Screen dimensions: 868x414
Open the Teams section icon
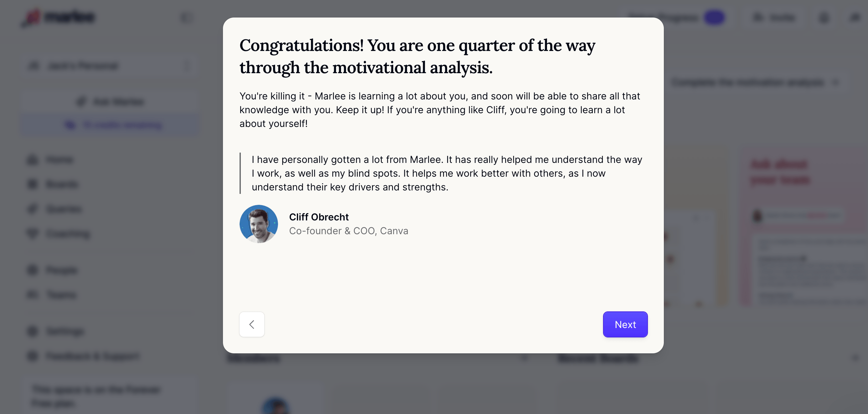click(32, 295)
